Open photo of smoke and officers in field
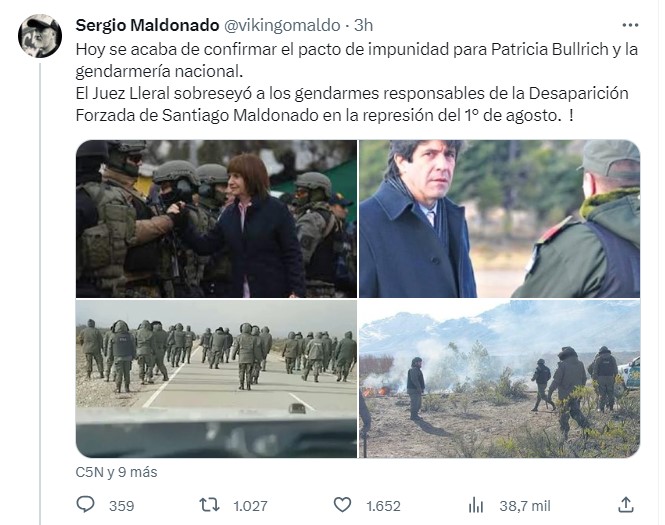 click(x=500, y=379)
